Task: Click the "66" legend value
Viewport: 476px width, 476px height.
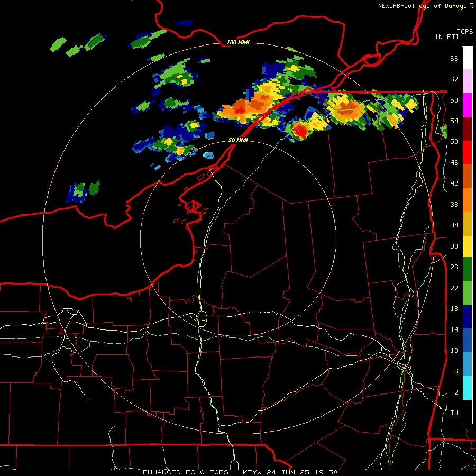Action: coord(454,58)
